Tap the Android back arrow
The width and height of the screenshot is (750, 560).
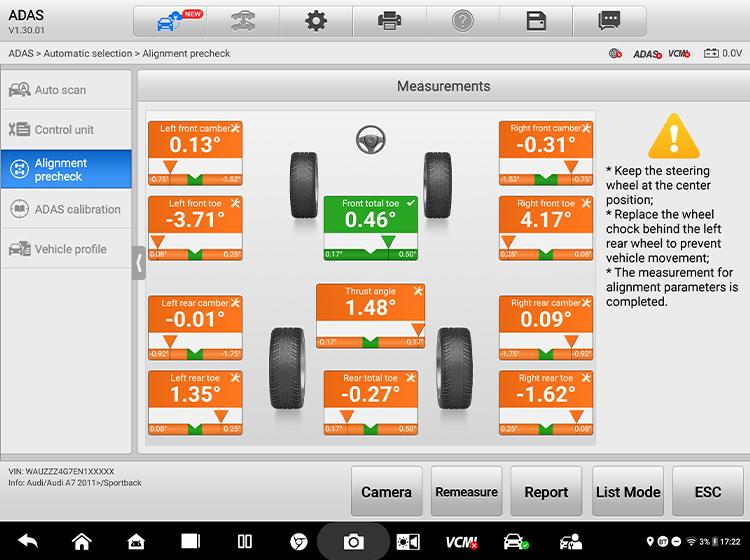28,541
